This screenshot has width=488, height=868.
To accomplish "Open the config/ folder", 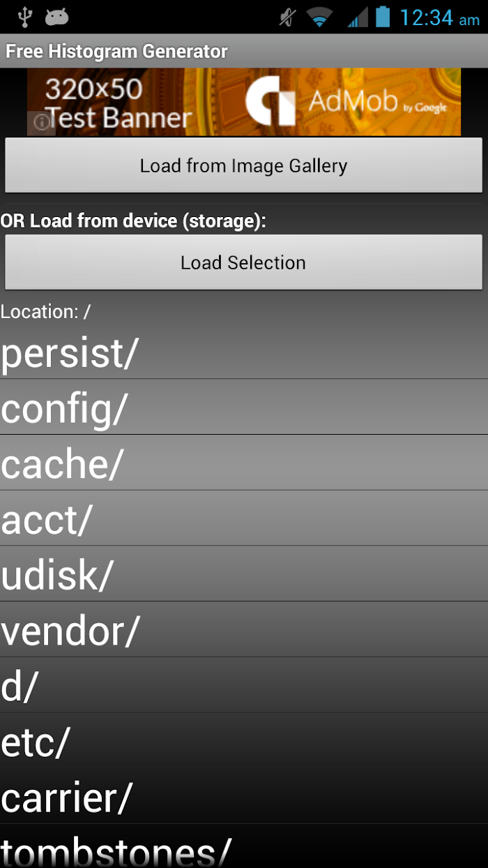I will [244, 407].
